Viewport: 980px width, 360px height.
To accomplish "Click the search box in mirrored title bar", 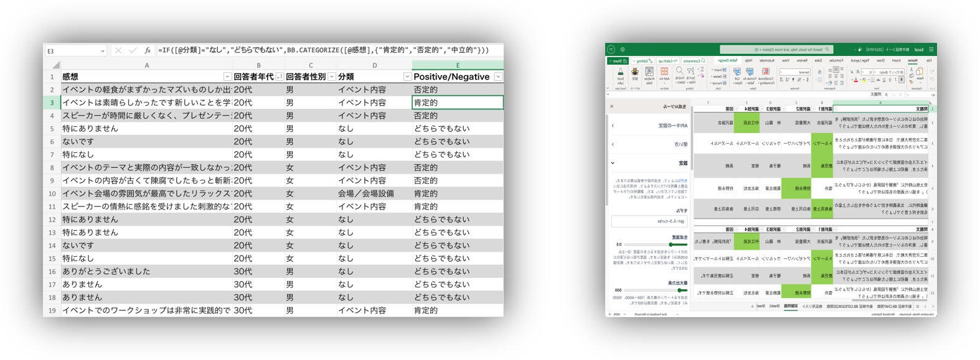I will coord(776,50).
